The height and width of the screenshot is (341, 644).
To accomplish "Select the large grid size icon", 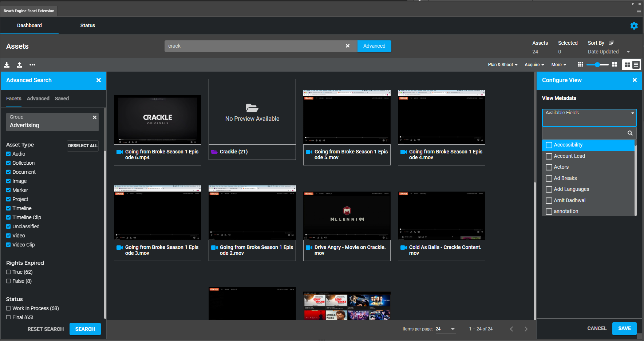I will 615,64.
